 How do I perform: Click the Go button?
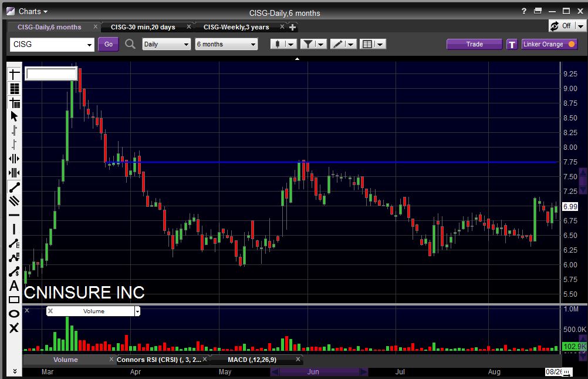[x=108, y=44]
